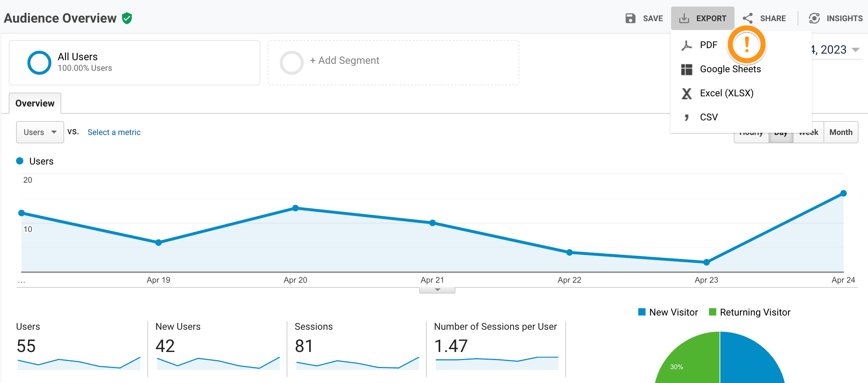This screenshot has width=868, height=383.
Task: Open the INSIGHTS panel
Action: 836,18
